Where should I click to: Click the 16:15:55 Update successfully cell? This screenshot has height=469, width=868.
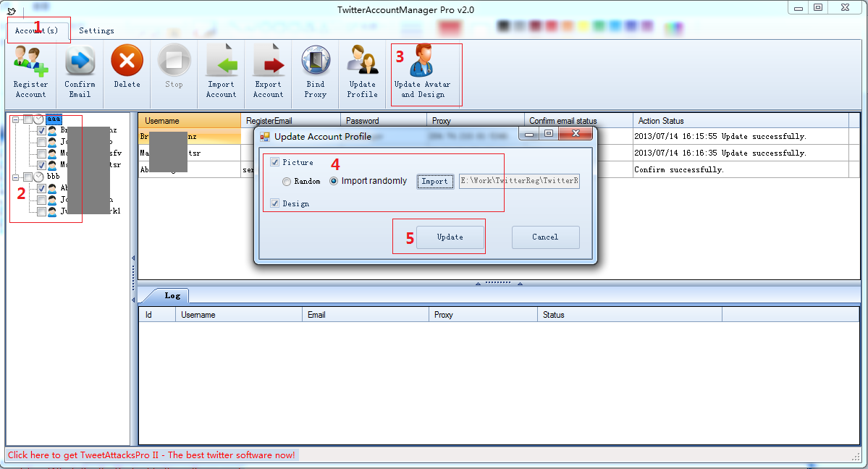pyautogui.click(x=741, y=136)
